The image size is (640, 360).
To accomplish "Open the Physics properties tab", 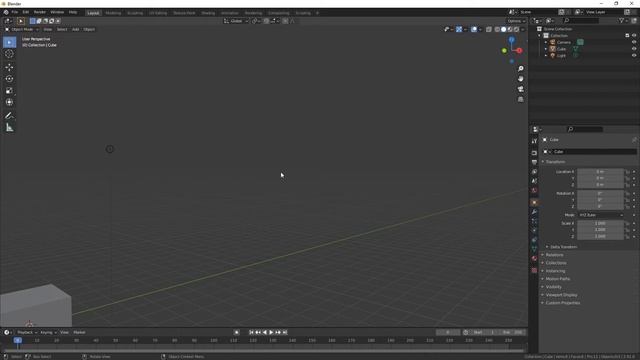I will [534, 231].
